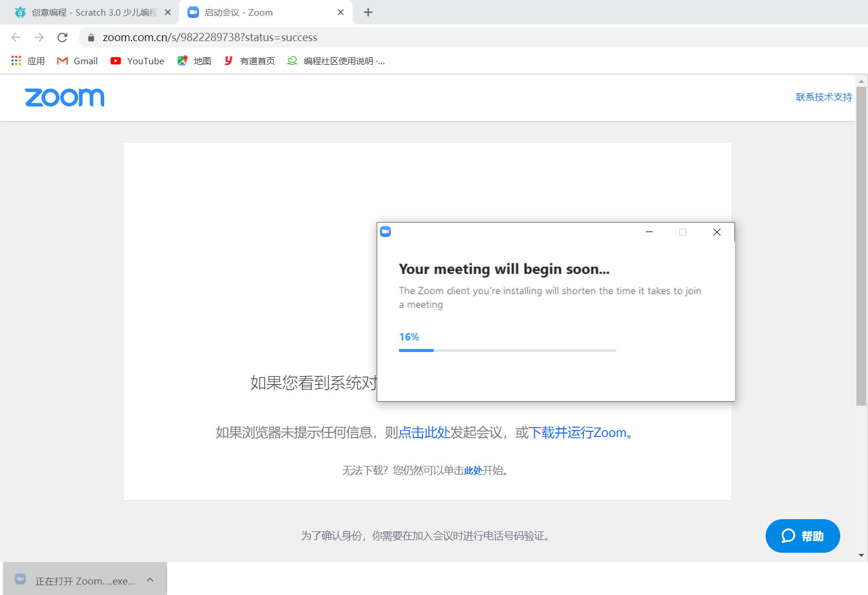Click the browser forward arrow

click(39, 38)
